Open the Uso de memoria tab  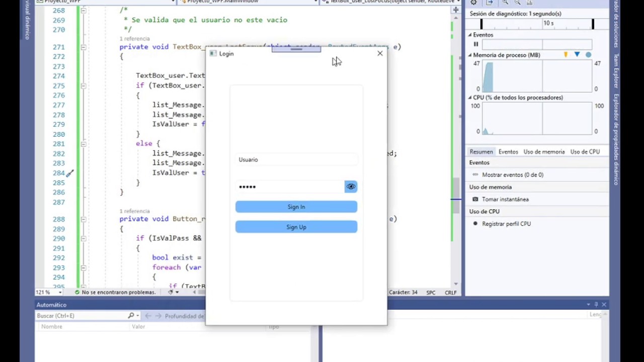tap(544, 151)
